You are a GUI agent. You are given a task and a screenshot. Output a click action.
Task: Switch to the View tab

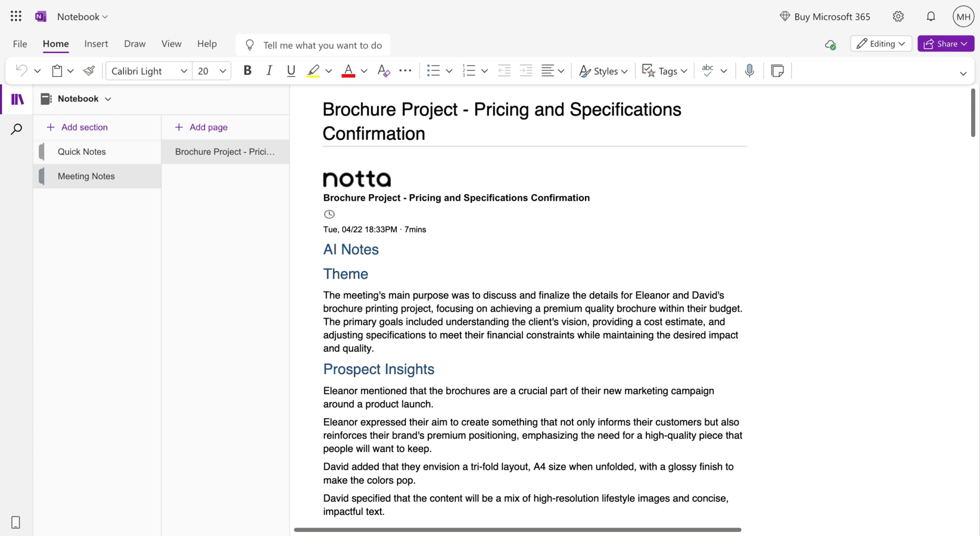(x=171, y=43)
